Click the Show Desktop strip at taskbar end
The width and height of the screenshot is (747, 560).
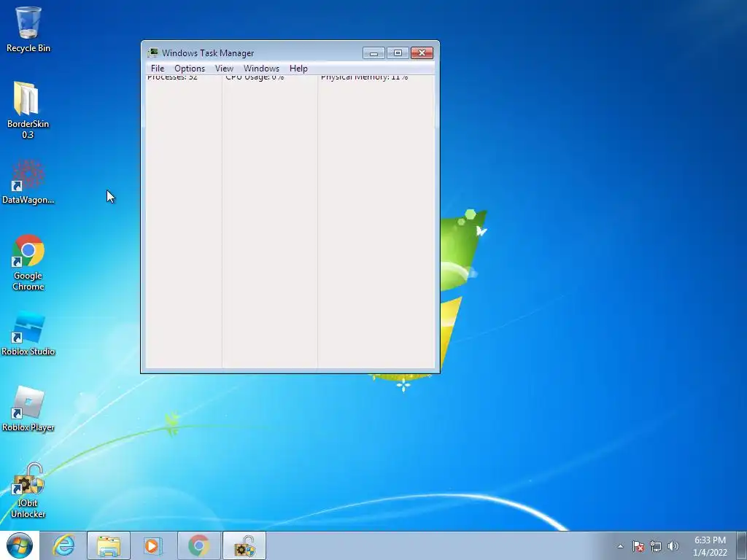(x=741, y=545)
